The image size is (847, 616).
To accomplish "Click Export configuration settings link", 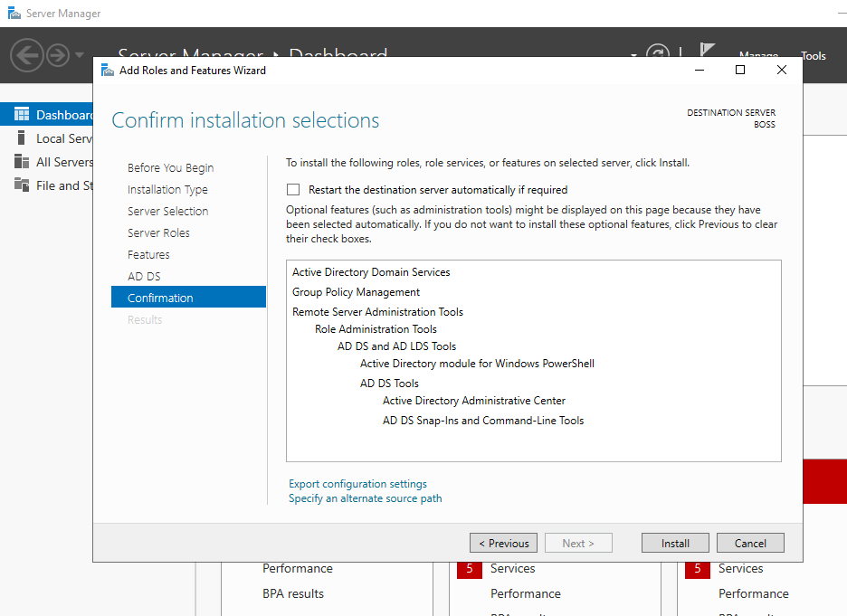I will pos(357,484).
